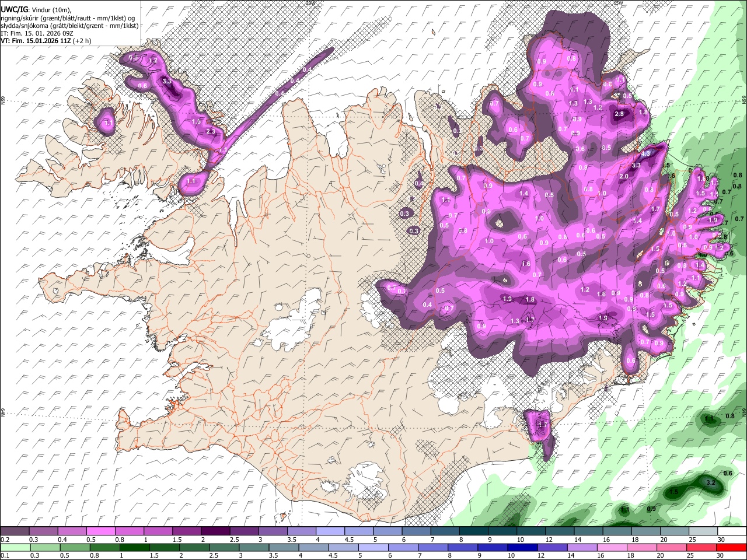Click the 4.3 precipitation value on the map
This screenshot has width=747, height=560.
coord(645,153)
